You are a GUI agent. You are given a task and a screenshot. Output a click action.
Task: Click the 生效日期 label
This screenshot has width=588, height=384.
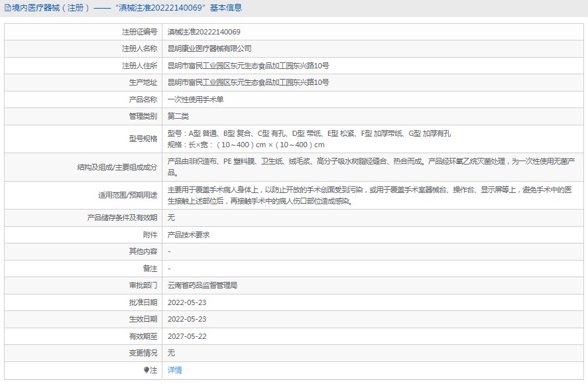[143, 319]
